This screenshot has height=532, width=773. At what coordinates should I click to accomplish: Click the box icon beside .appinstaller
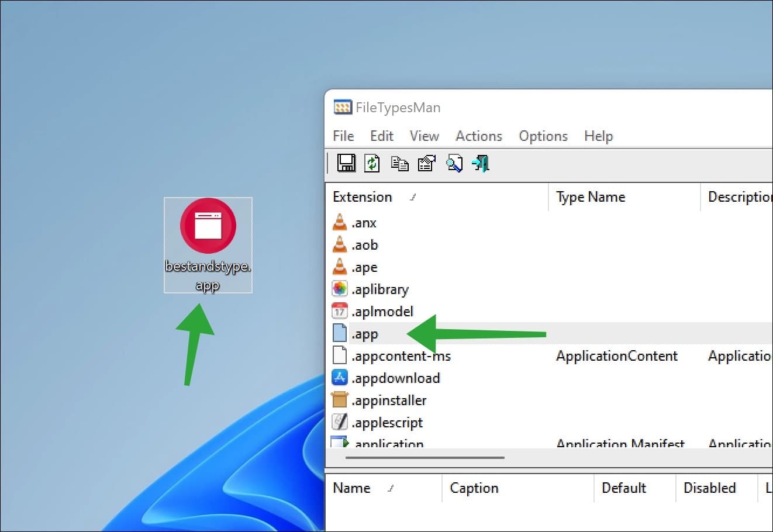(x=340, y=400)
